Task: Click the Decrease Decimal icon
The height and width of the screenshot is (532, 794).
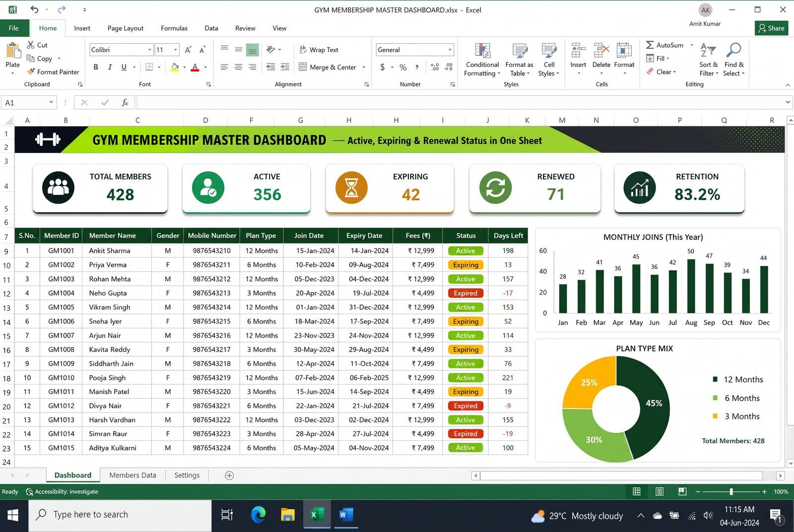Action: click(449, 67)
